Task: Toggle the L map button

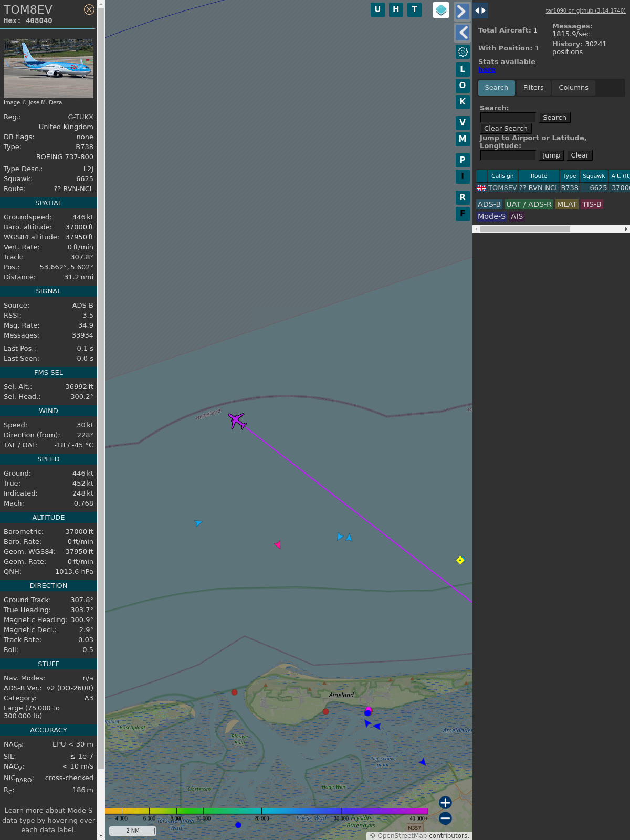Action: (x=463, y=69)
